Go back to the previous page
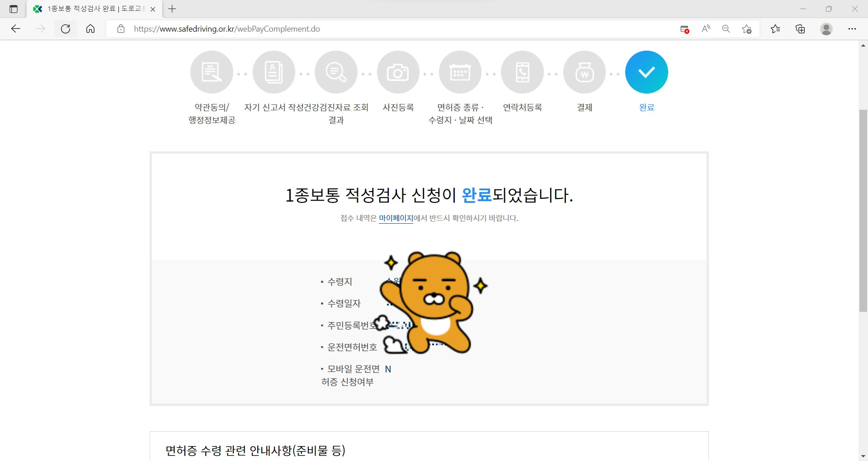This screenshot has width=868, height=461. (x=16, y=29)
